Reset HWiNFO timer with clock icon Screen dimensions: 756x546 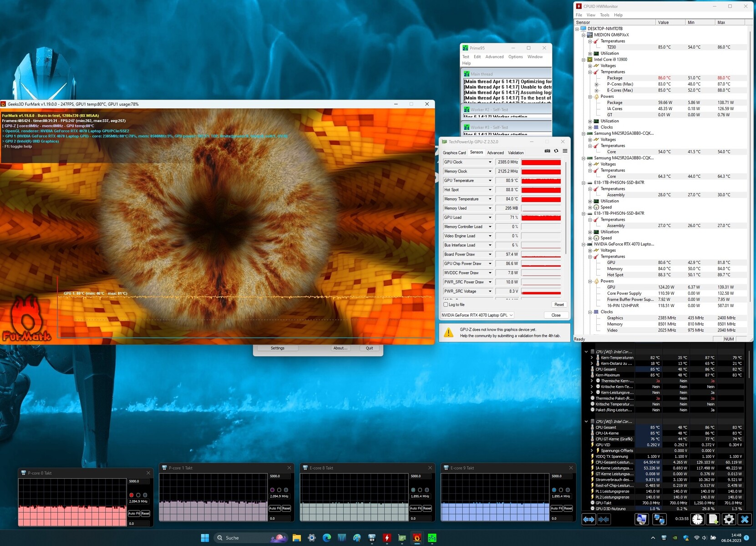click(697, 519)
